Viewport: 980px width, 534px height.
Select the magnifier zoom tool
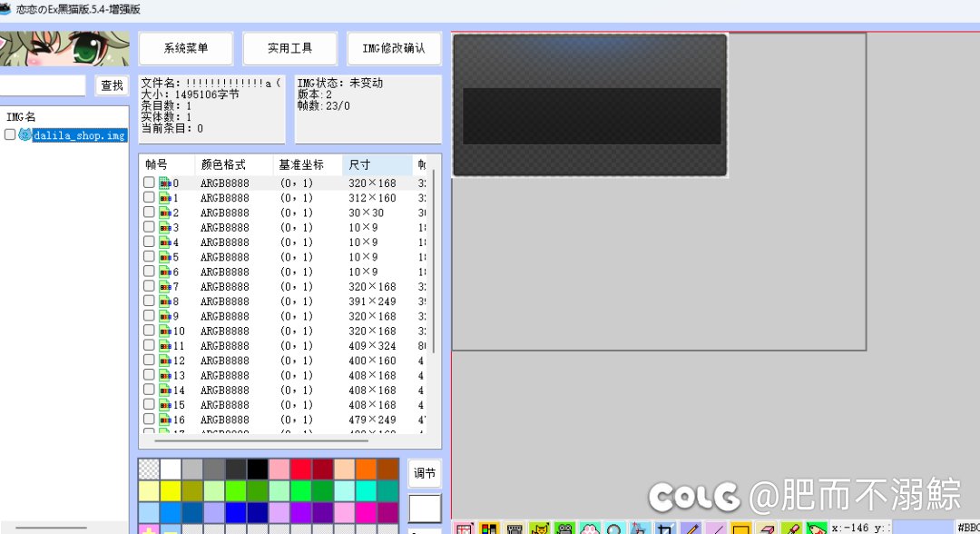pyautogui.click(x=614, y=529)
